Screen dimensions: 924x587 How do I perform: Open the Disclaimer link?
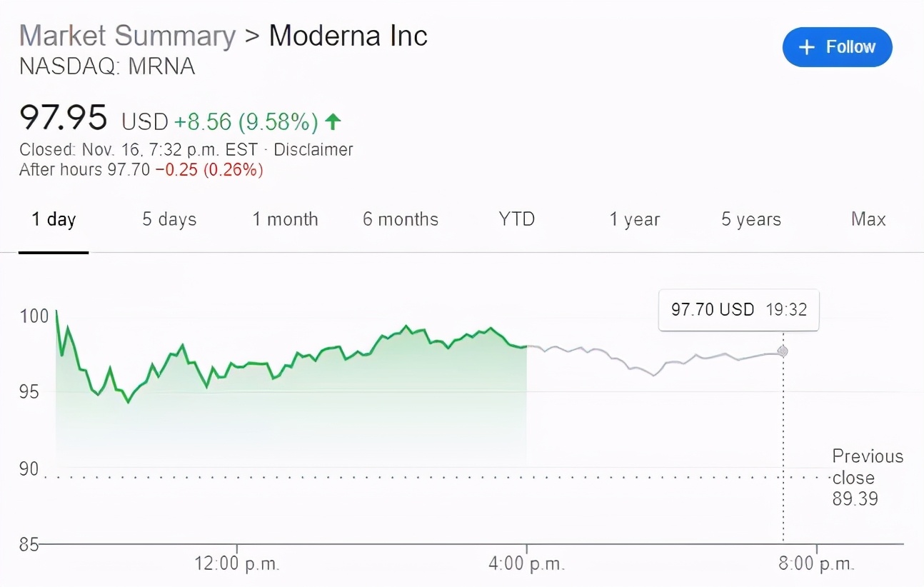313,150
